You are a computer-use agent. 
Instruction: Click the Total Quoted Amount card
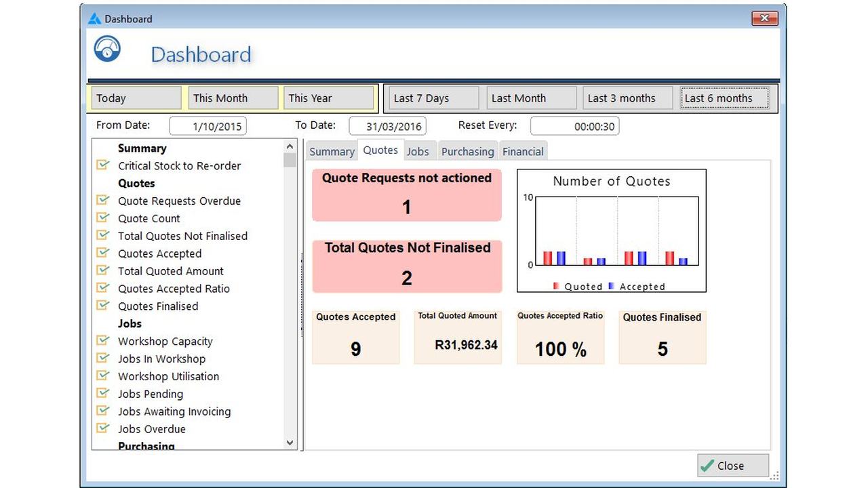[x=458, y=338]
